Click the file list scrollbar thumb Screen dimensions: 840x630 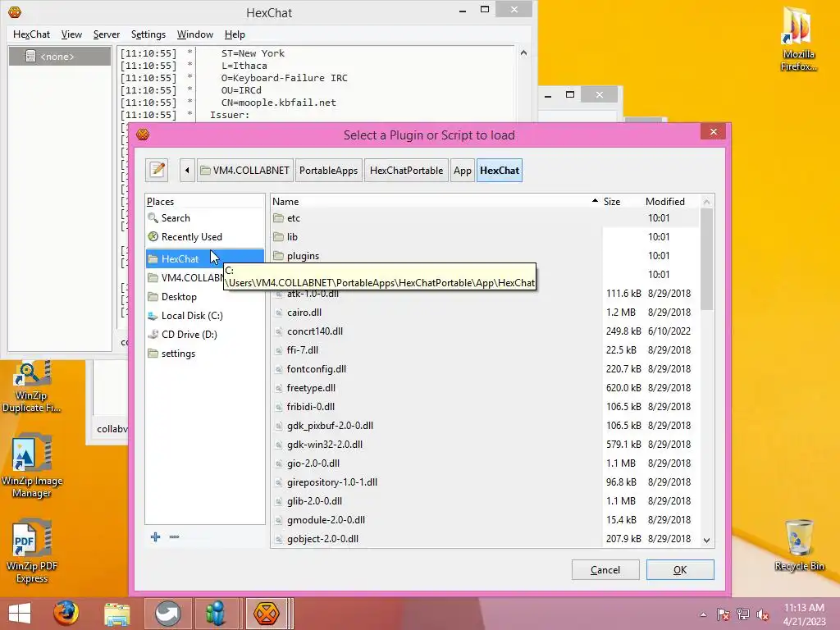(x=706, y=259)
